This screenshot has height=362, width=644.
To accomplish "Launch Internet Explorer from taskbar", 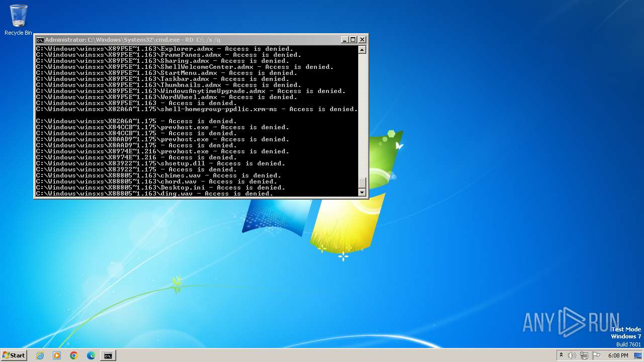I will point(40,355).
